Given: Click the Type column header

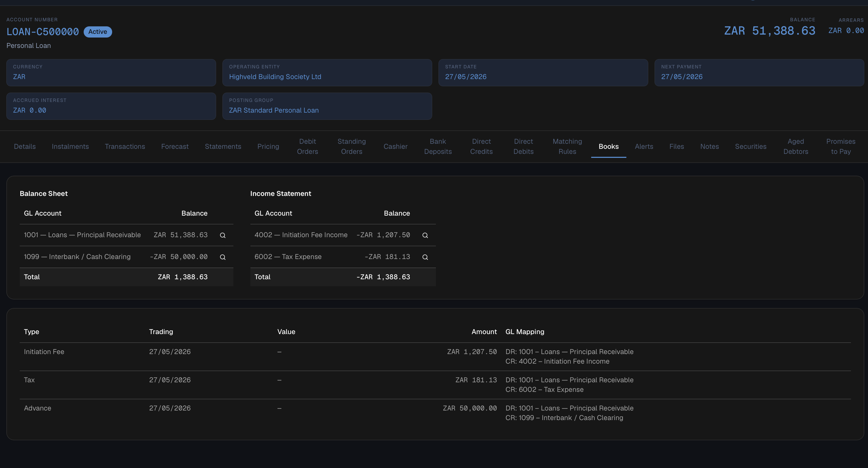Looking at the screenshot, I should click(31, 332).
